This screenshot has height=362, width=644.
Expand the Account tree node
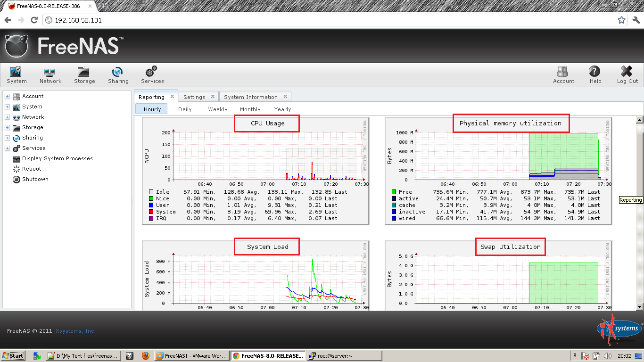(7, 96)
